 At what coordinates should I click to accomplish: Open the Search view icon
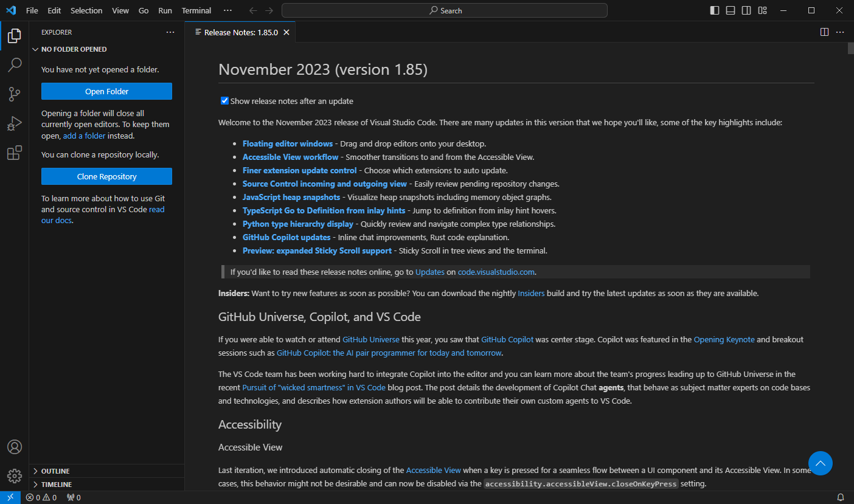[x=15, y=64]
